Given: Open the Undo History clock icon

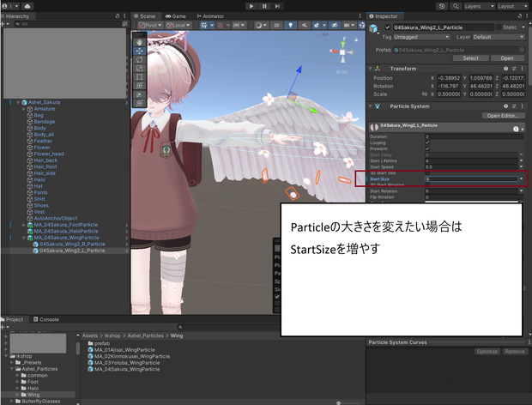Looking at the screenshot, I should pos(442,6).
